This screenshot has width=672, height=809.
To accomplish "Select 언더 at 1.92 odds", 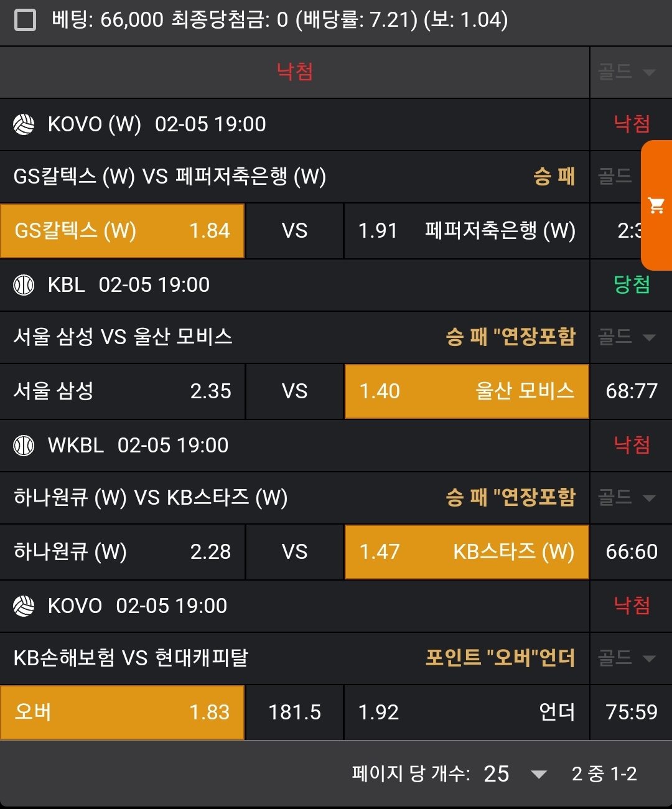I will pos(467,713).
